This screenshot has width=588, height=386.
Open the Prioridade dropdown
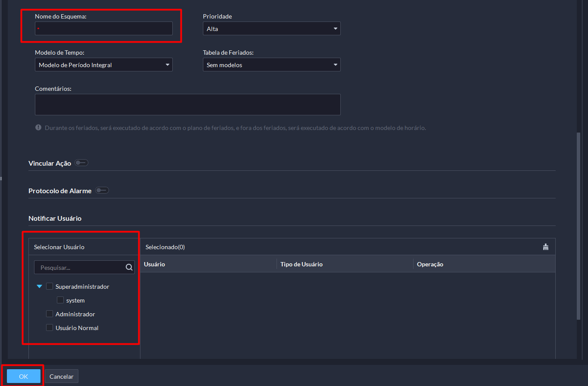271,29
